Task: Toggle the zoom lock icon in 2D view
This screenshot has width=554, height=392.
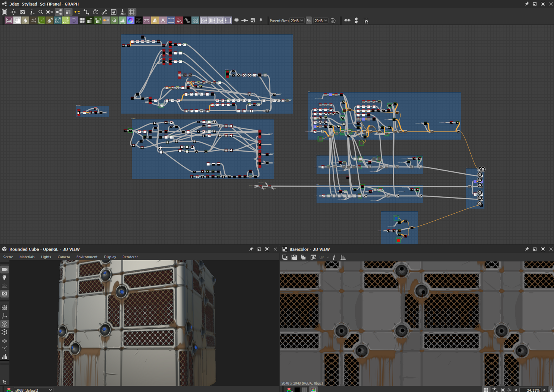Action: point(551,390)
